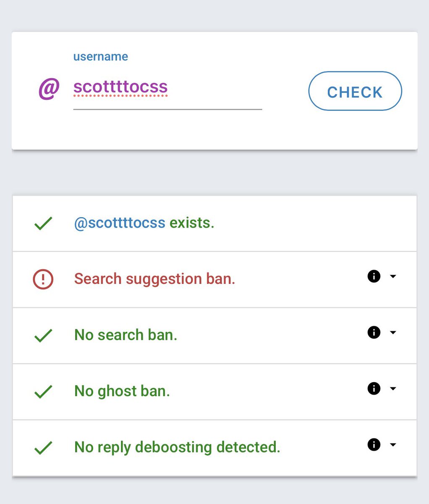The height and width of the screenshot is (504, 429).
Task: Expand the No search ban dropdown arrow
Action: tap(393, 333)
